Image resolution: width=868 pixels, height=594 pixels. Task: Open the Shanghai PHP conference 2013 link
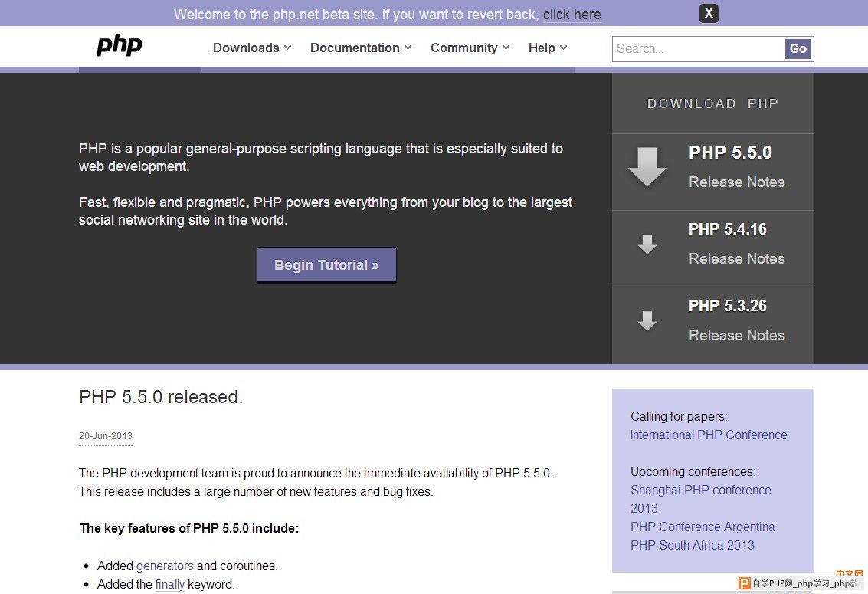[701, 499]
